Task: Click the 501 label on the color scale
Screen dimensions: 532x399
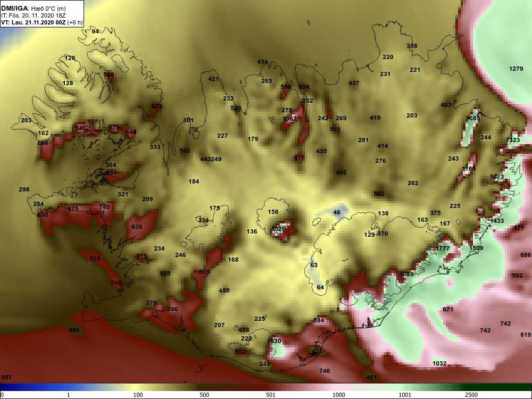Action: (270, 395)
